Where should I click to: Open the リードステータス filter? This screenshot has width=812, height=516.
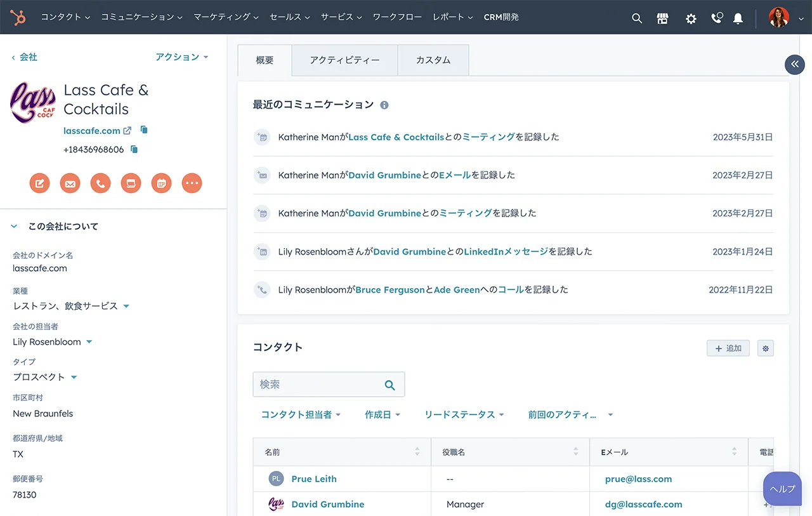tap(464, 414)
